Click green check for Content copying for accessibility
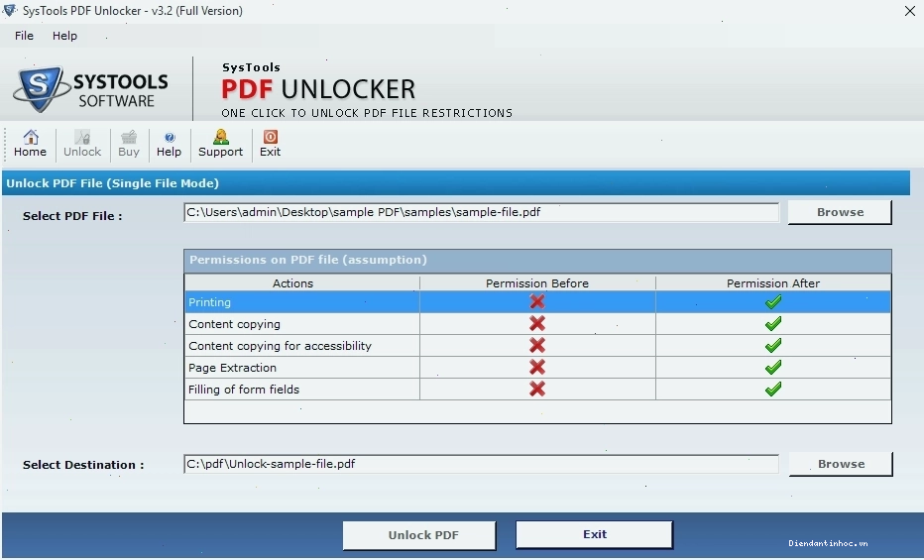The width and height of the screenshot is (924, 560). pyautogui.click(x=773, y=345)
